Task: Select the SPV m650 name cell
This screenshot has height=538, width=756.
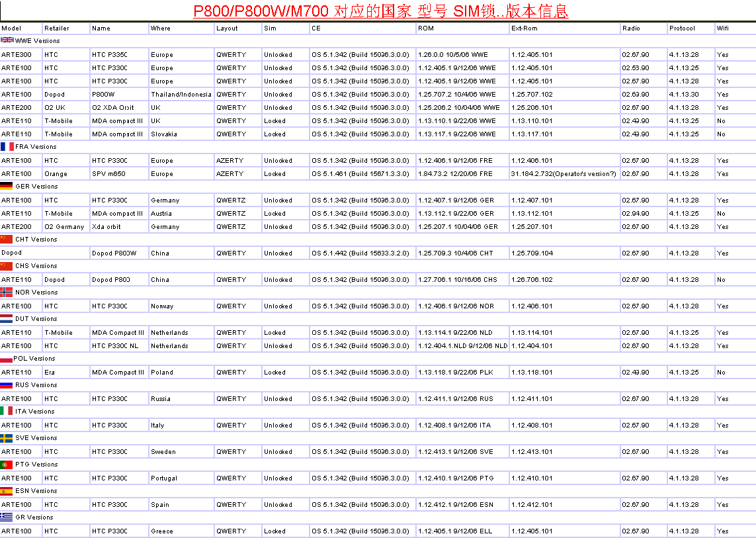Action: [119, 173]
